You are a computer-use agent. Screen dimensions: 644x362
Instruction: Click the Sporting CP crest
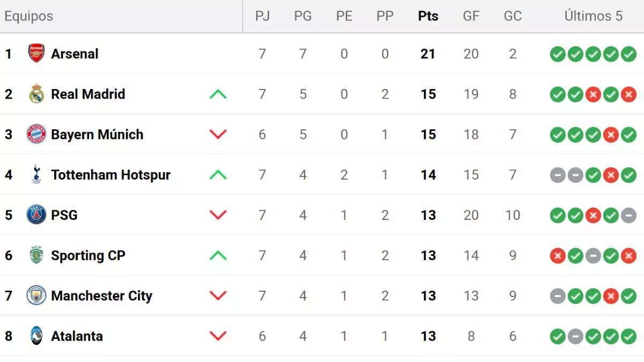tap(36, 255)
